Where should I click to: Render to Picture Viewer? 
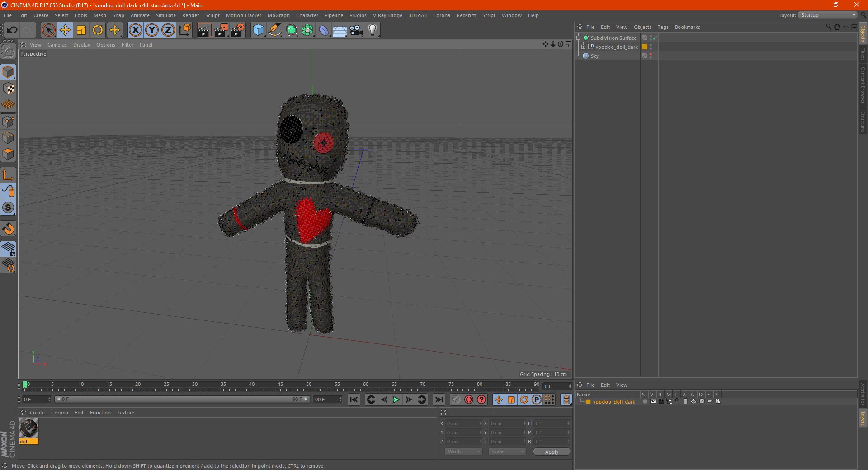pyautogui.click(x=221, y=30)
